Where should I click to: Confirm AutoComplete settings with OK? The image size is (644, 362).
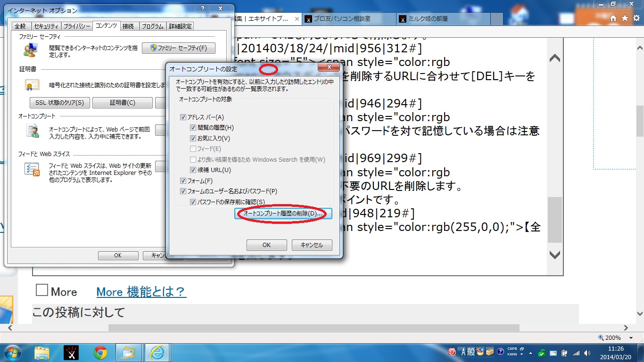pyautogui.click(x=267, y=245)
